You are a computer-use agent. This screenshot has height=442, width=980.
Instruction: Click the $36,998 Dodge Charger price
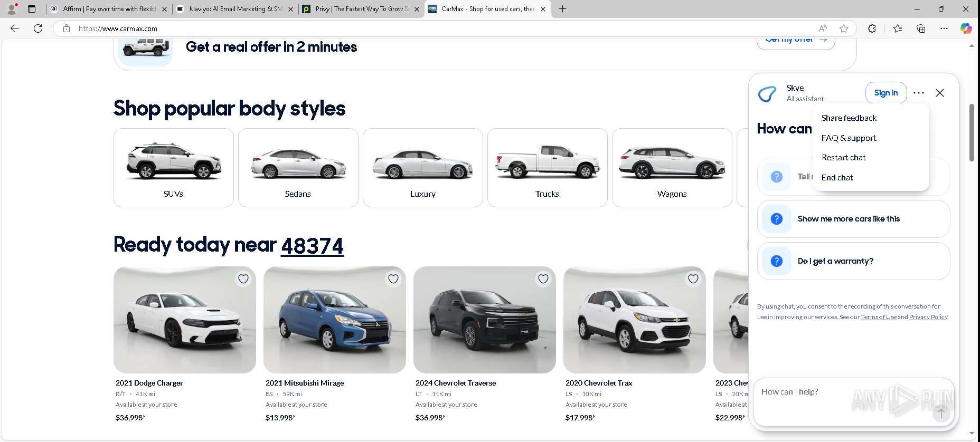click(x=130, y=418)
